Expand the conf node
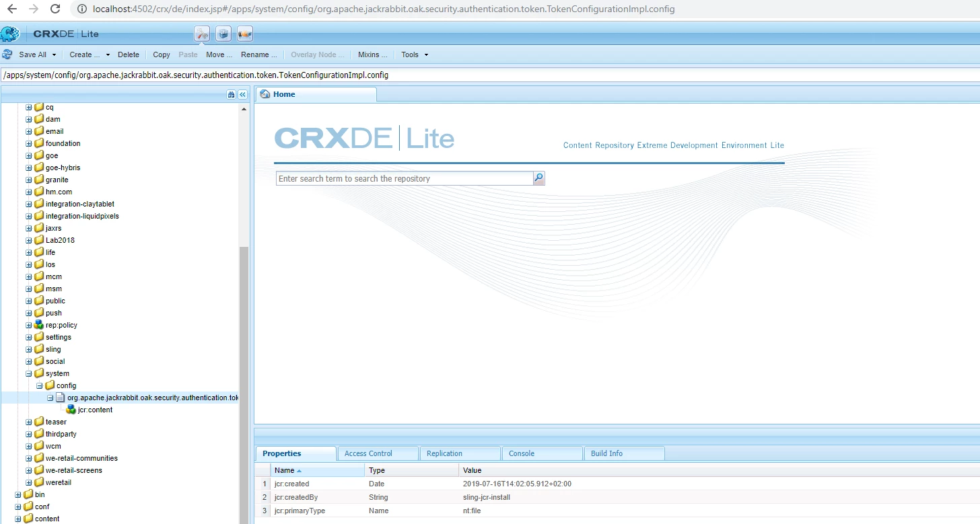The height and width of the screenshot is (524, 980). pos(18,507)
